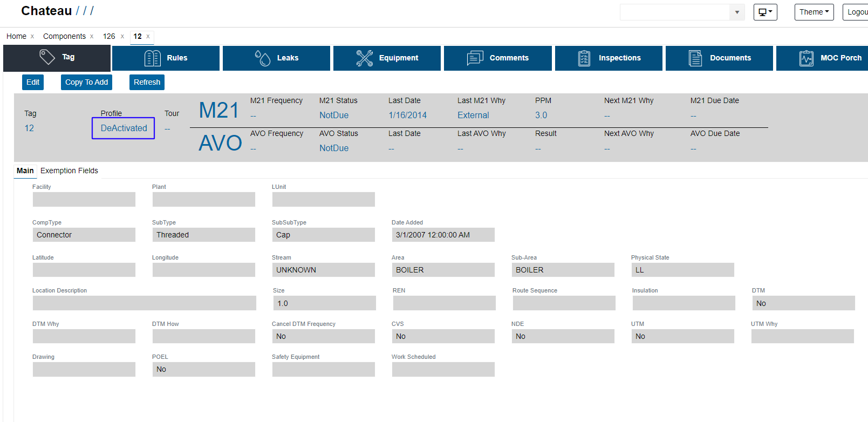Click the Sub-Area field showing BOILER
Viewport: 868px width, 422px height.
(563, 270)
